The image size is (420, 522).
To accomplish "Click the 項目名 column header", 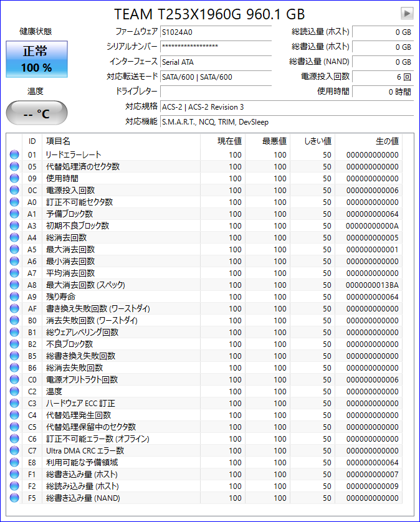I will [x=122, y=141].
